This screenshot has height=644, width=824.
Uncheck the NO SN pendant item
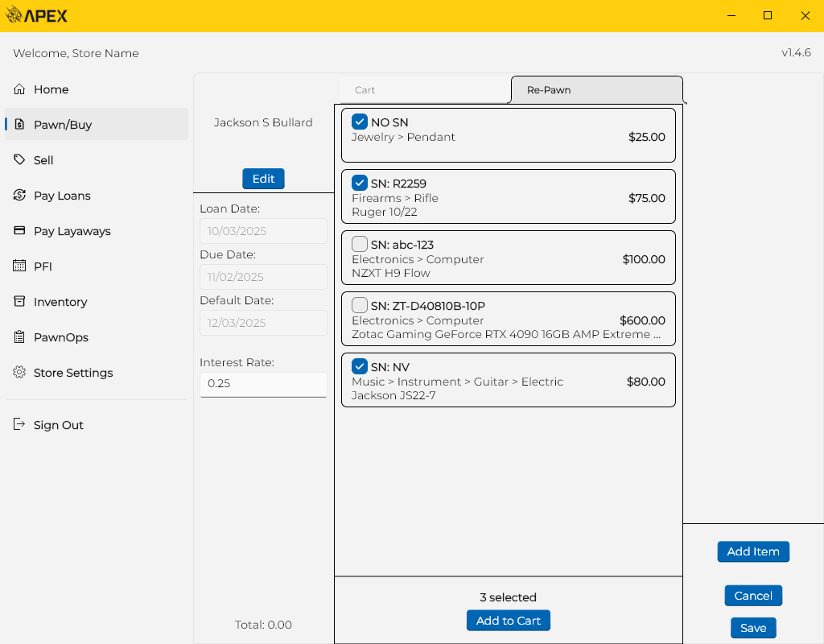click(x=360, y=122)
